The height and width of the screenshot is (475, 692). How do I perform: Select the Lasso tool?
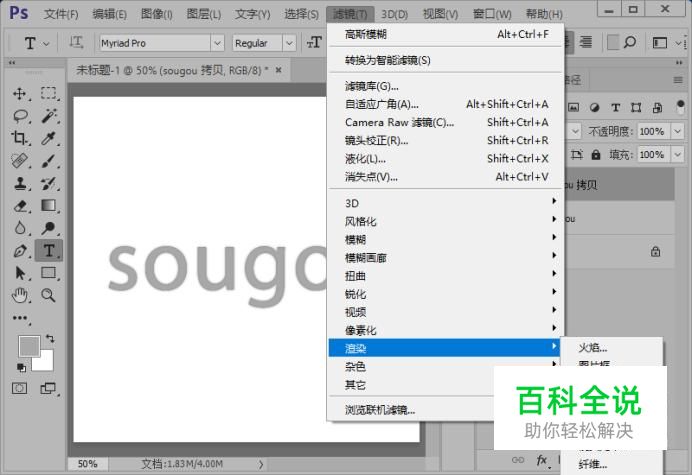pos(19,116)
